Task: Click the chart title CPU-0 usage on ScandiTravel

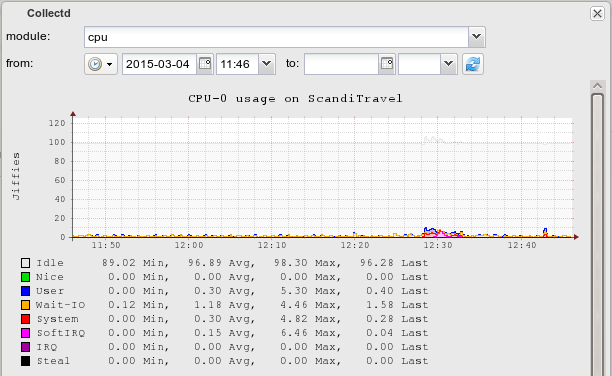Action: [295, 99]
